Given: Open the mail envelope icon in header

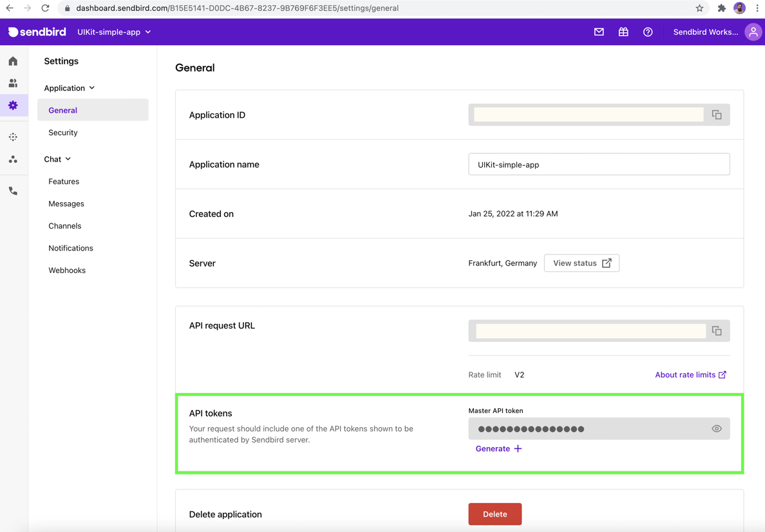Looking at the screenshot, I should pyautogui.click(x=599, y=32).
